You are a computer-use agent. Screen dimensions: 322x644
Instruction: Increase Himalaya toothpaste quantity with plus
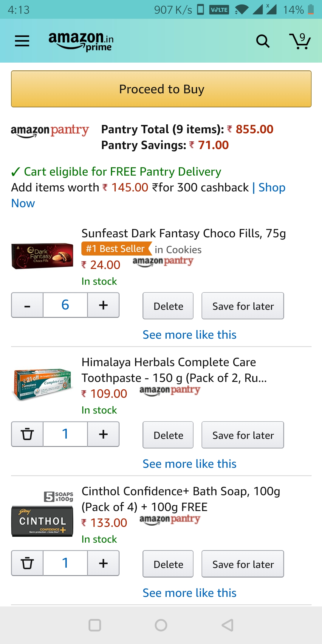pyautogui.click(x=103, y=434)
